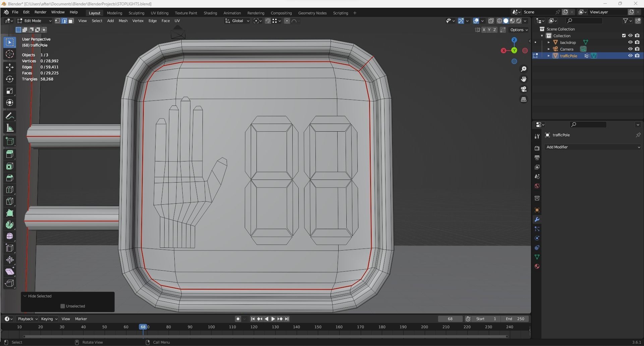644x346 pixels.
Task: Toggle X-ray viewport display
Action: coord(491,21)
